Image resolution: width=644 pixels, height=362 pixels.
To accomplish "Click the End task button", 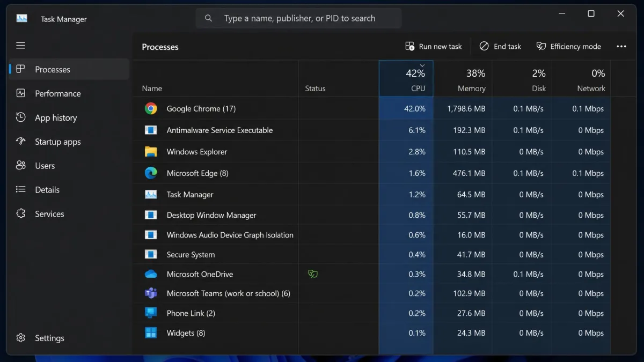I will [500, 47].
